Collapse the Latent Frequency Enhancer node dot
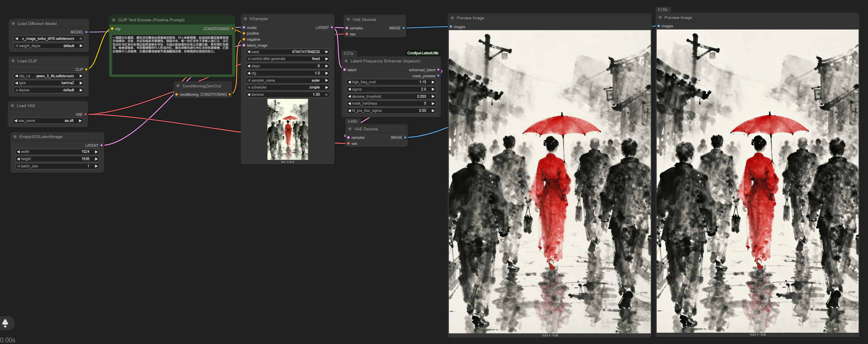Image resolution: width=868 pixels, height=344 pixels. 346,61
